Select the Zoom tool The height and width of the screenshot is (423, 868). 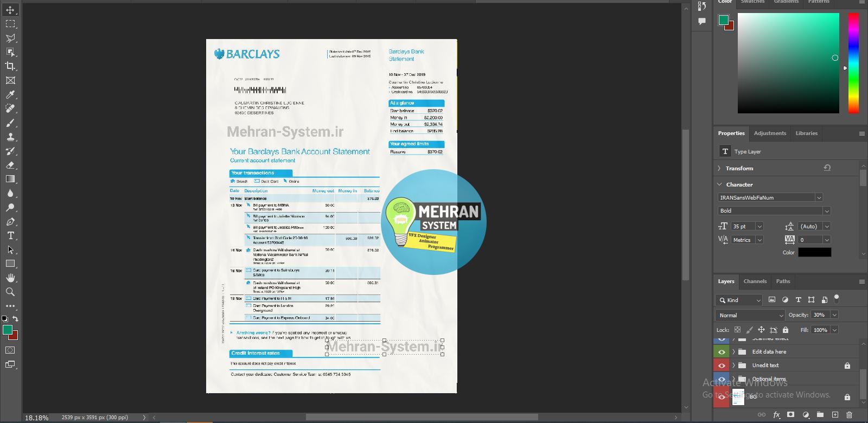pos(10,292)
